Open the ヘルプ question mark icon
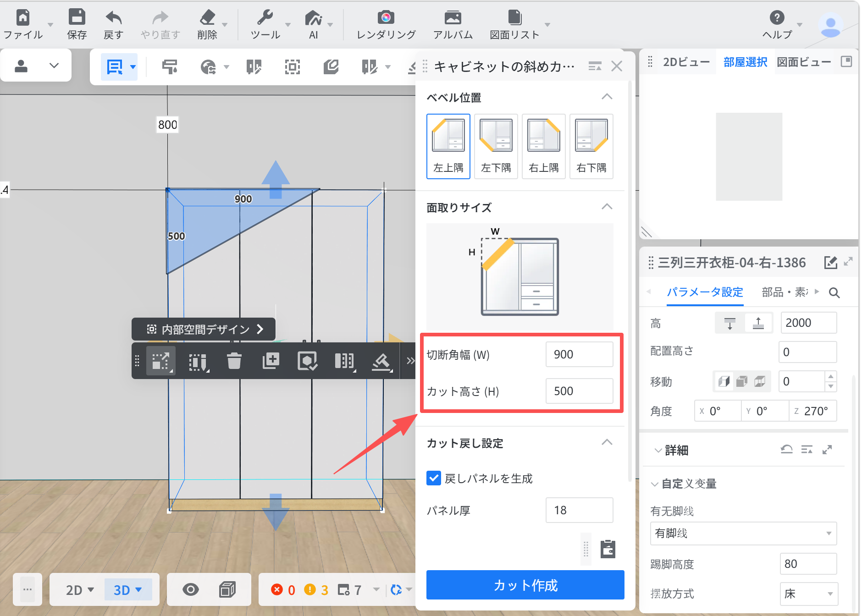 (x=777, y=17)
